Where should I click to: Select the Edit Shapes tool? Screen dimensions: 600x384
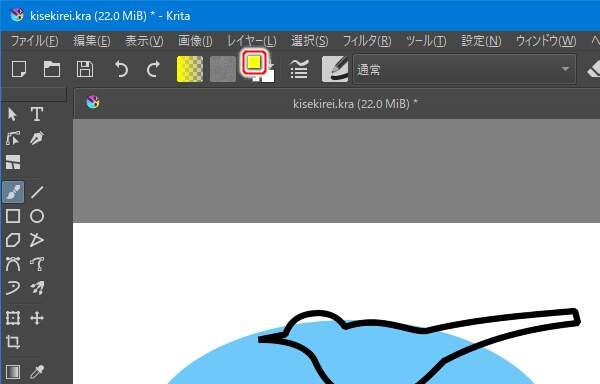(x=13, y=138)
